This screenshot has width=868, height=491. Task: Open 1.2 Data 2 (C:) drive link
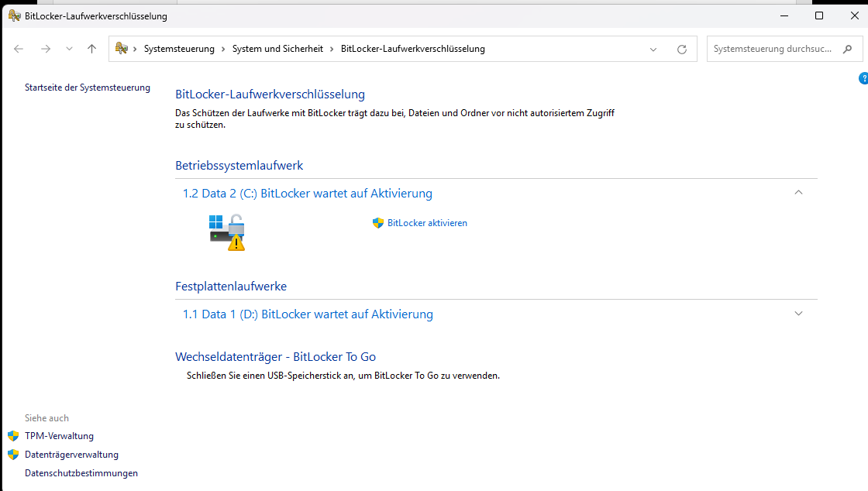point(307,194)
